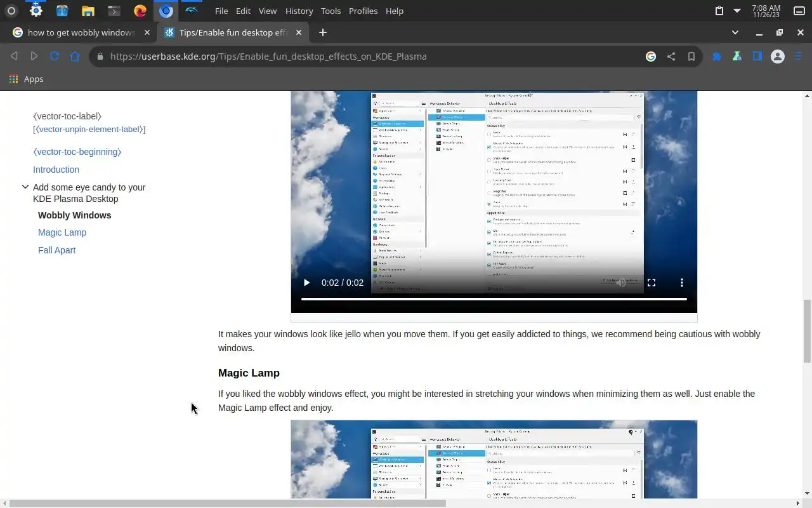812x508 pixels.
Task: Close the 'how to get wobbly windows' tab
Action: coord(147,32)
